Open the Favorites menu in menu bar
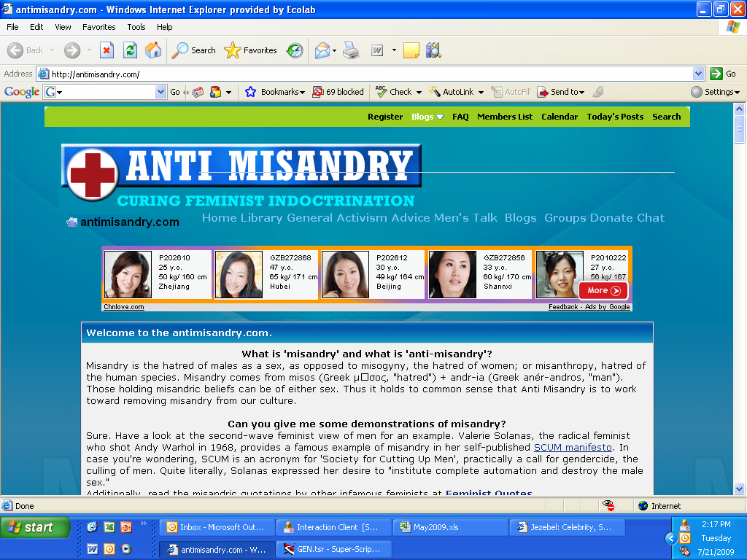Screen dimensions: 747x560 (x=98, y=27)
